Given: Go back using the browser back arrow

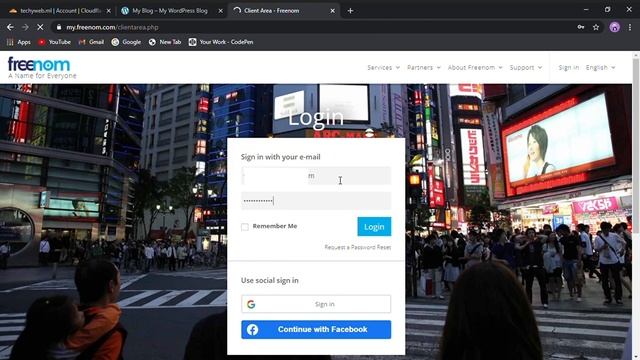Looking at the screenshot, I should pos(10,27).
